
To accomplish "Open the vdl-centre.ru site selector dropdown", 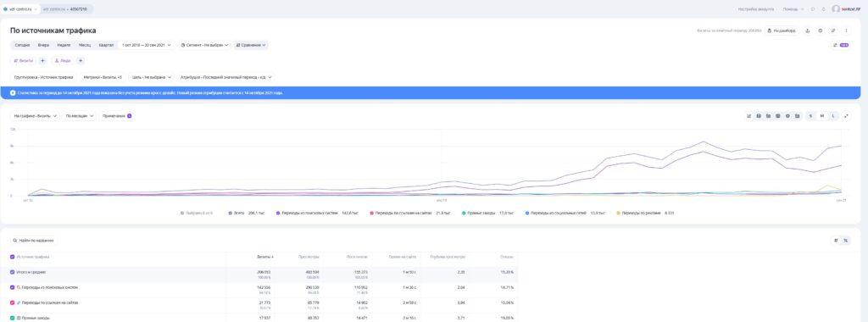I will [x=20, y=8].
